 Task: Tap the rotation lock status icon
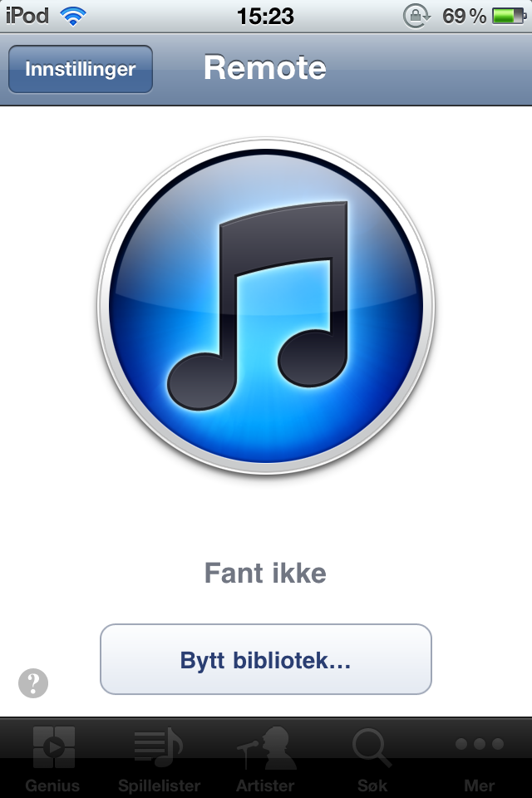tap(416, 17)
